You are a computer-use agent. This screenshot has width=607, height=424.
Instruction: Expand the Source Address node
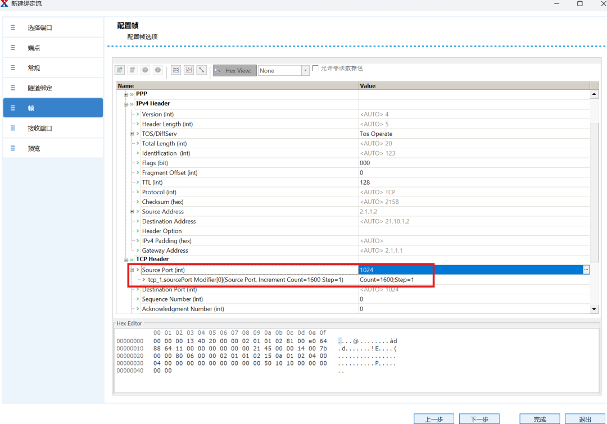[131, 211]
